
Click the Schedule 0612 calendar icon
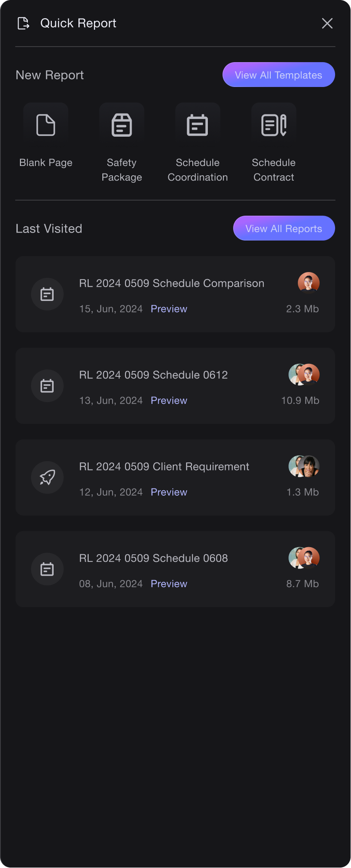(47, 386)
